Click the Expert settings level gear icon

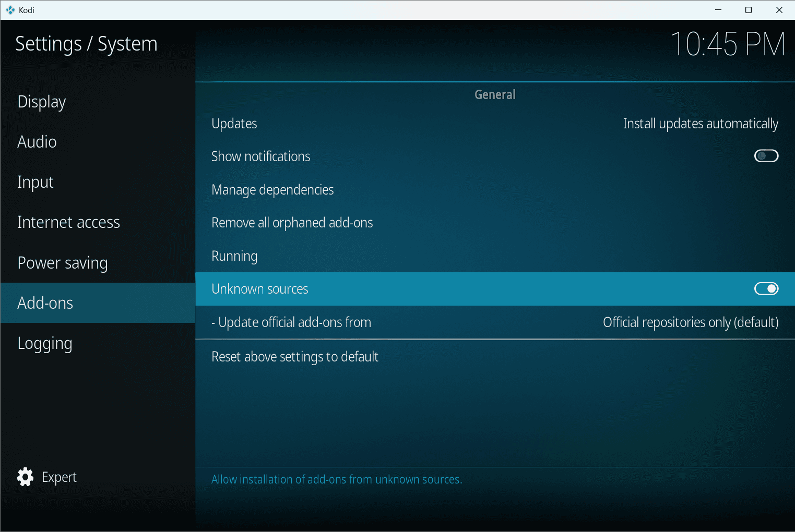25,477
